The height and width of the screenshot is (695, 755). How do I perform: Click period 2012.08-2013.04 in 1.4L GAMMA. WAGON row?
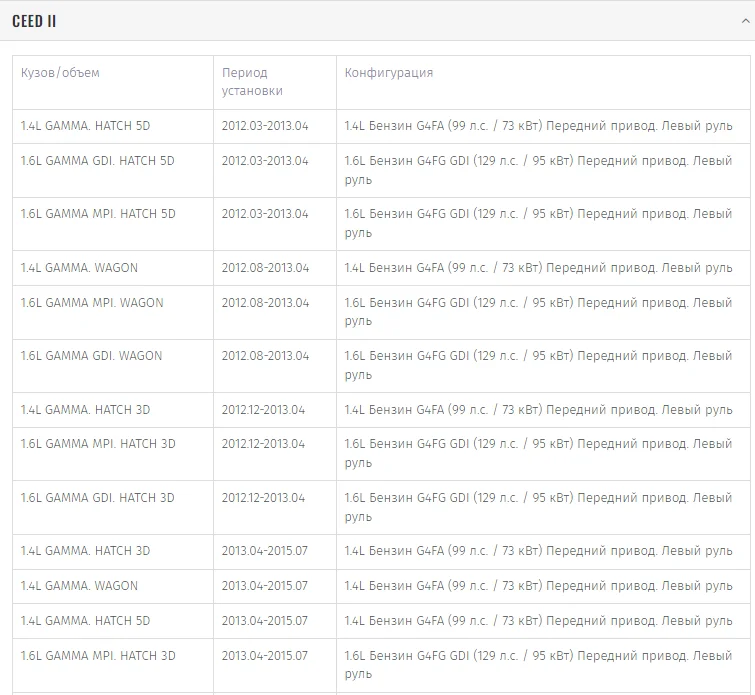tap(265, 268)
